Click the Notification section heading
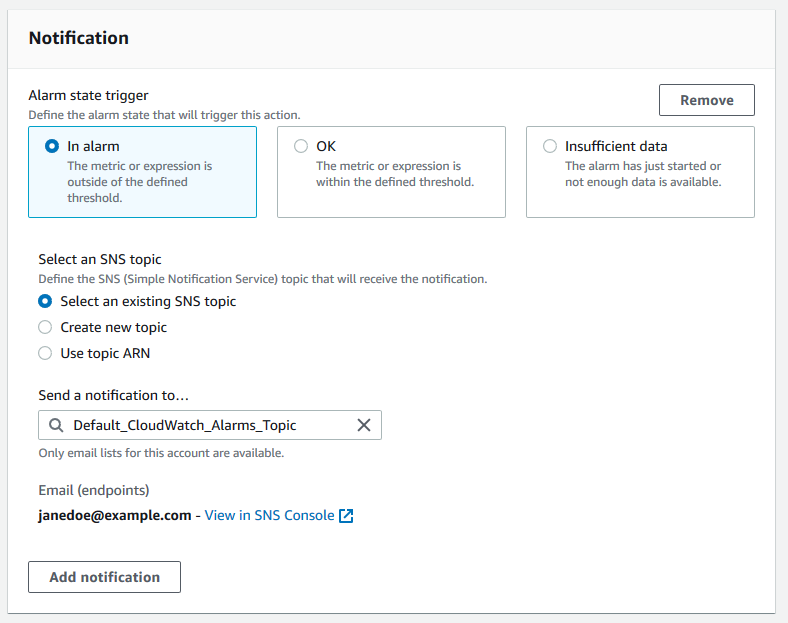 [x=79, y=38]
